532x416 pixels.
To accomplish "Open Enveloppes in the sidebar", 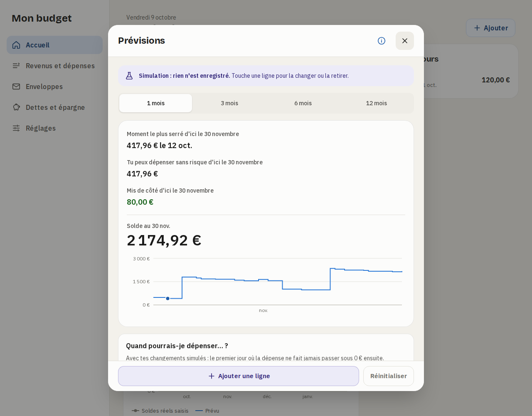I will coord(54,87).
